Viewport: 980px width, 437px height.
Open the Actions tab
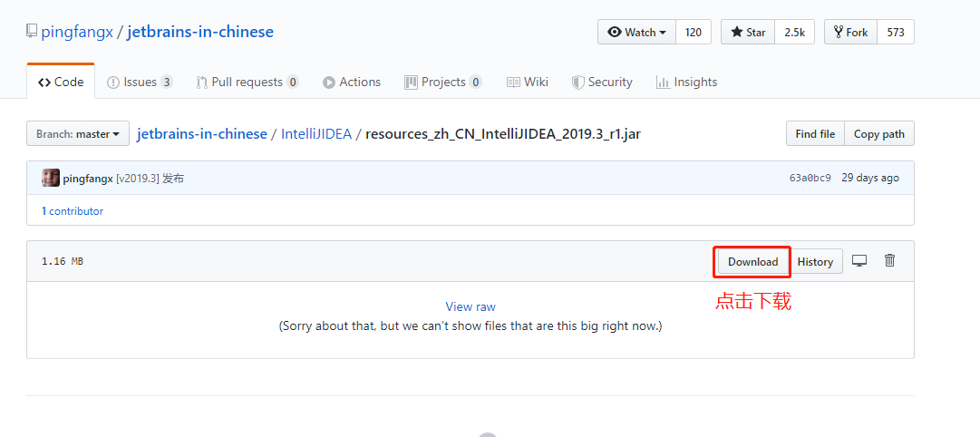tap(352, 82)
